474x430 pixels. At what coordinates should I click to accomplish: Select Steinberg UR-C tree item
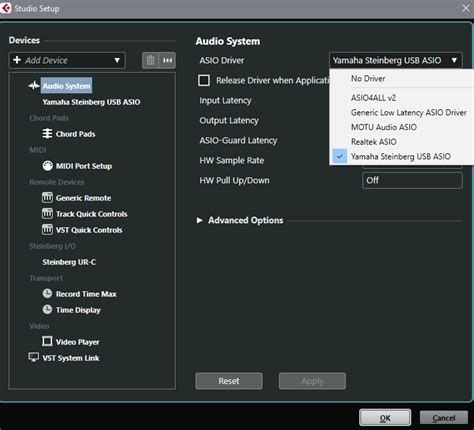69,262
